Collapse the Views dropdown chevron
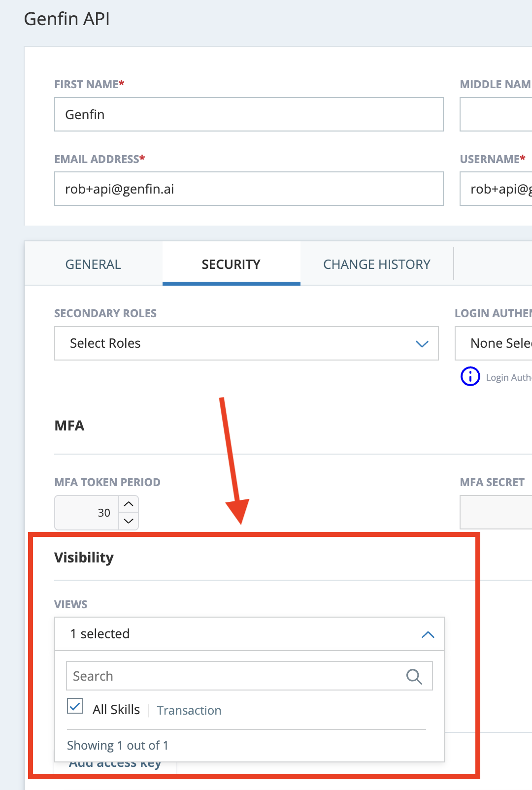The height and width of the screenshot is (790, 532). tap(428, 634)
